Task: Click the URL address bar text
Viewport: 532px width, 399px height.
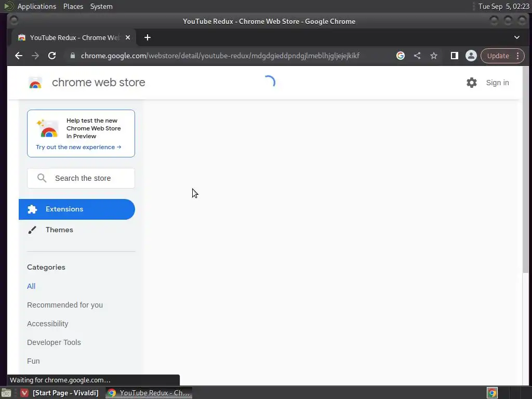Action: [220, 56]
